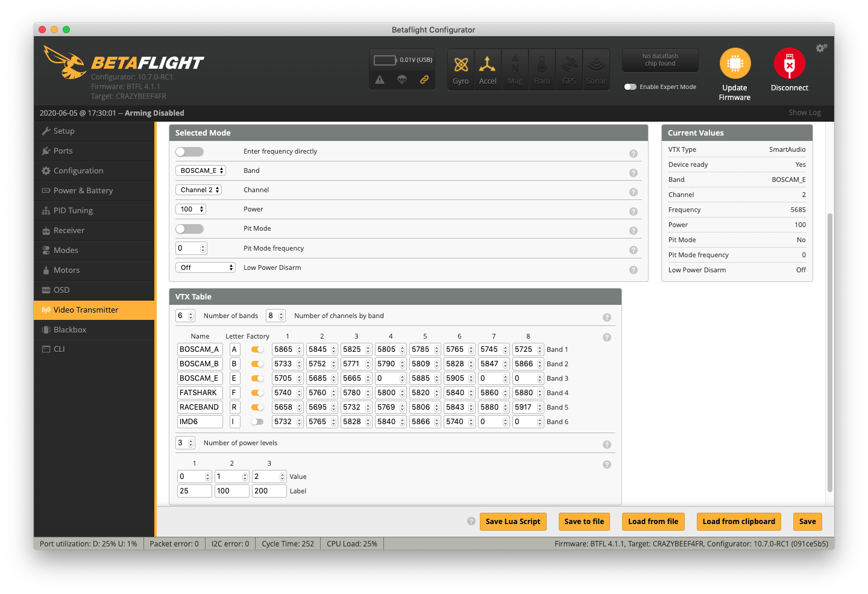The image size is (868, 594).
Task: Open help icon for Low Power Disarm
Action: coord(634,270)
